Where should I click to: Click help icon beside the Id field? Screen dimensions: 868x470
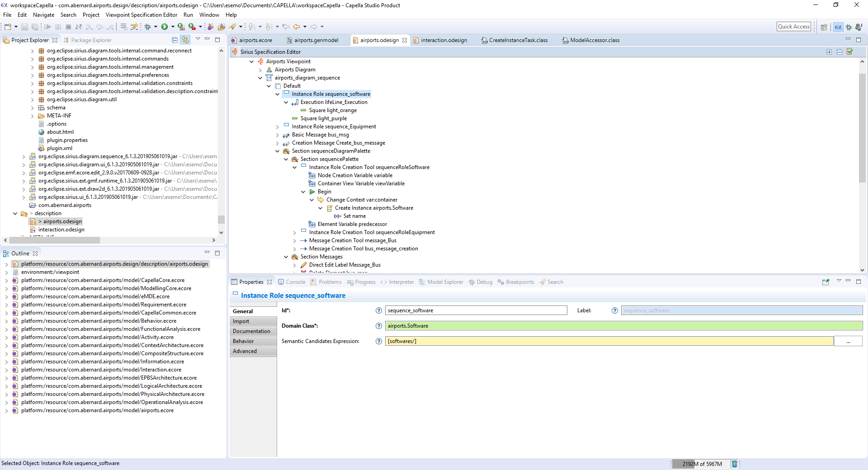pyautogui.click(x=379, y=310)
